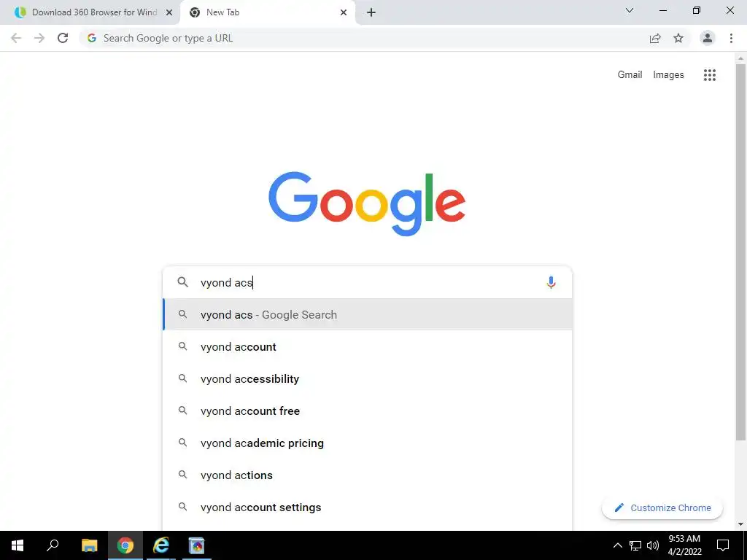Click the voice search microphone icon
Screen dimensions: 747x560
pyautogui.click(x=551, y=282)
